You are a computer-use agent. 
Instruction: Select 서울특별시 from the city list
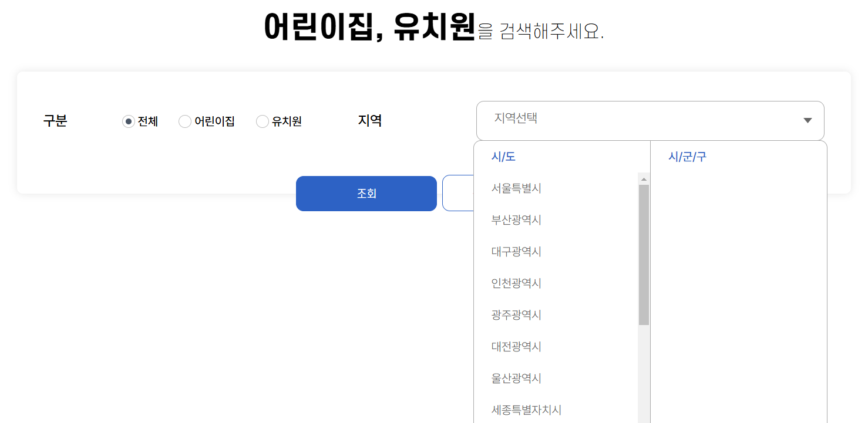(x=516, y=188)
